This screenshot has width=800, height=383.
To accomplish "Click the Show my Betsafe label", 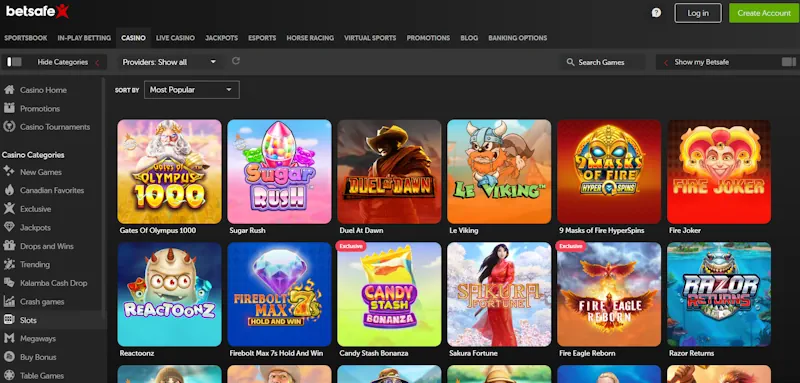I will coord(702,62).
